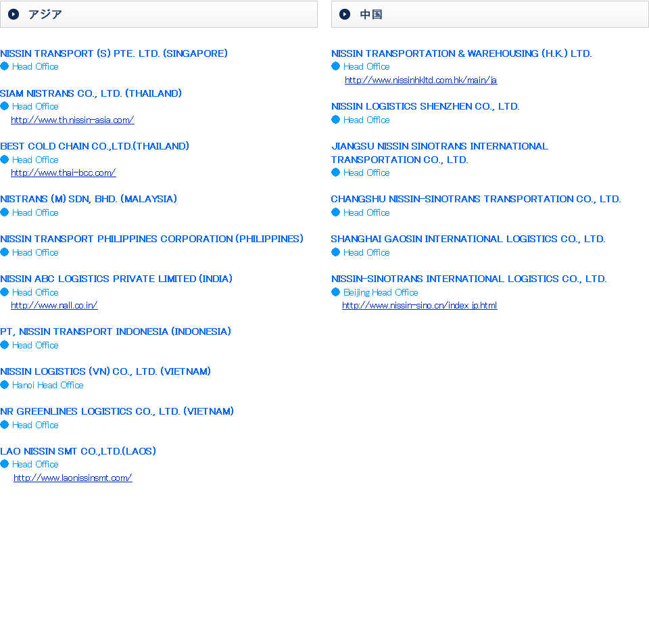Screen dimensions: 649x644
Task: Visit http://www.th.nissin-asia.com/ link
Action: pos(72,120)
